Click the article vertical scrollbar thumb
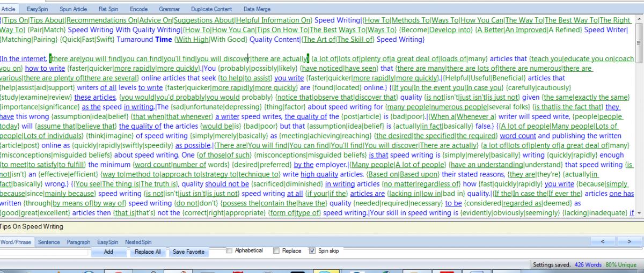The image size is (644, 273). coord(639,43)
